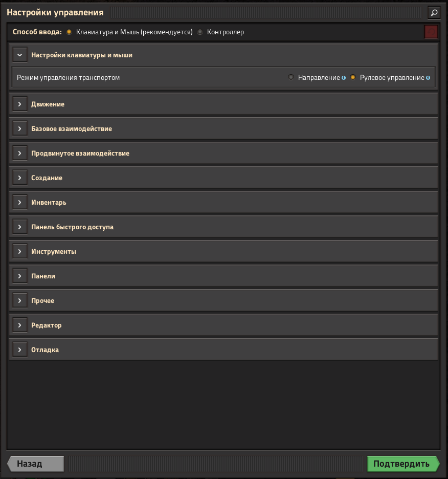Expand the Панель быстрого доступа section
This screenshot has width=448, height=479.
click(20, 227)
